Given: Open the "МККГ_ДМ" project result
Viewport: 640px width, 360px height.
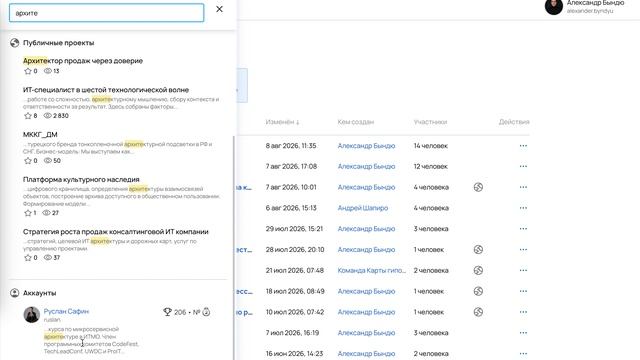Looking at the screenshot, I should click(x=40, y=135).
